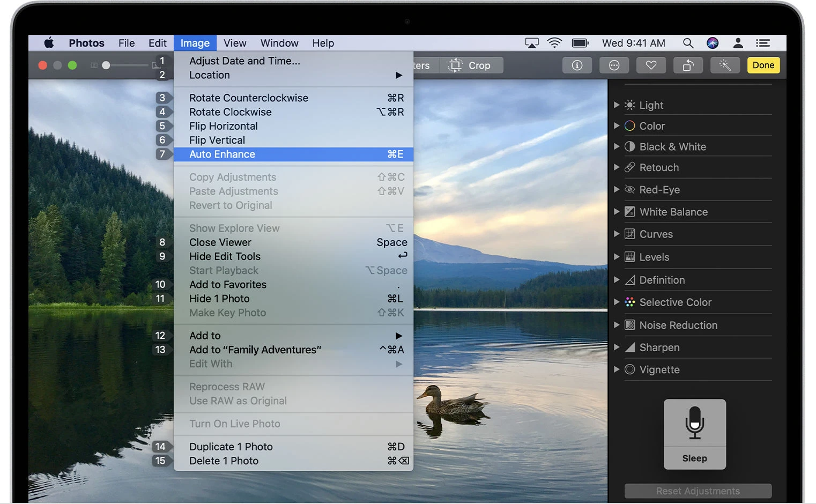The image size is (816, 504).
Task: Choose Hide 1 Photo menu item
Action: pos(293,299)
